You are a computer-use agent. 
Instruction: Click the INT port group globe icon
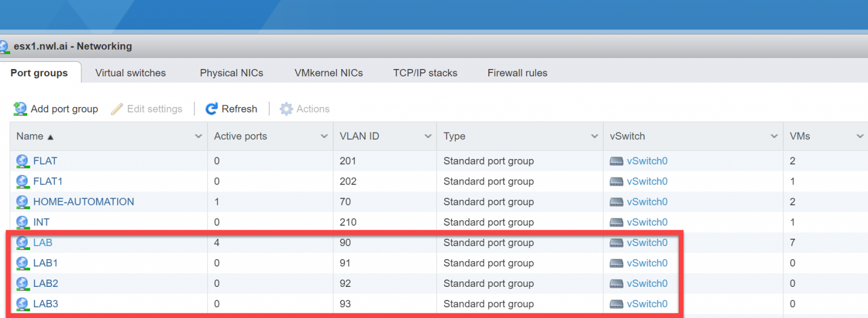pyautogui.click(x=22, y=222)
